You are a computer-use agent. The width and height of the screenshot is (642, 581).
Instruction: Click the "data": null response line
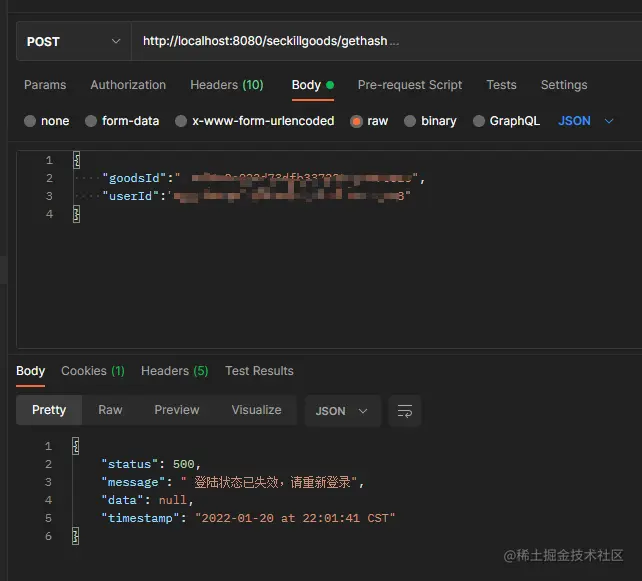pyautogui.click(x=147, y=500)
